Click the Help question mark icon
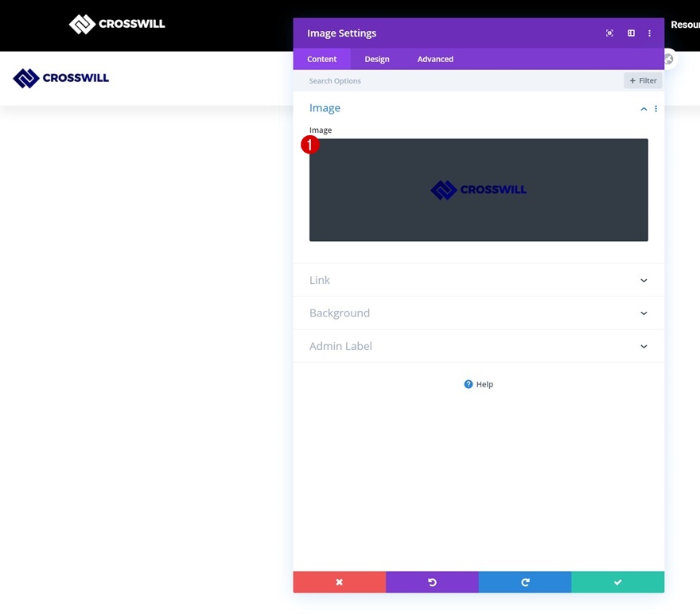This screenshot has width=700, height=614. tap(468, 384)
